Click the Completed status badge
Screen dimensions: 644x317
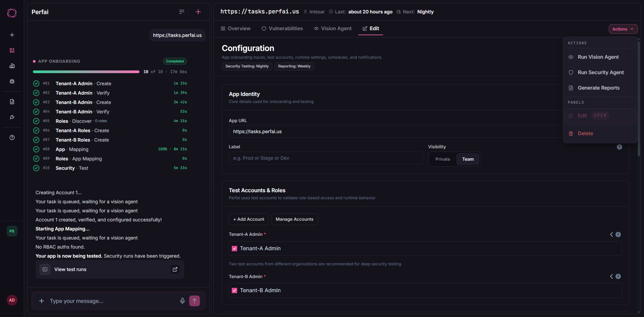(x=175, y=61)
